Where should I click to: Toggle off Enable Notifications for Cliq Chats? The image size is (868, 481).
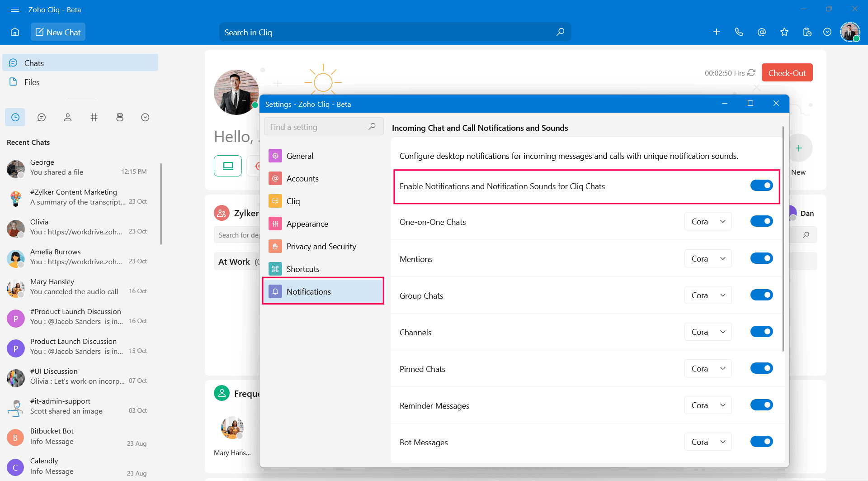click(x=761, y=186)
